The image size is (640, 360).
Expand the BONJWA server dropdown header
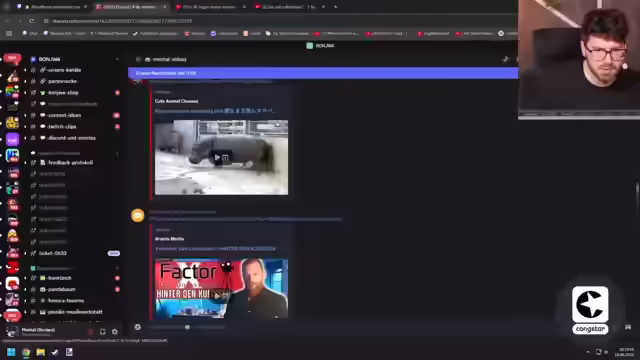click(x=76, y=59)
